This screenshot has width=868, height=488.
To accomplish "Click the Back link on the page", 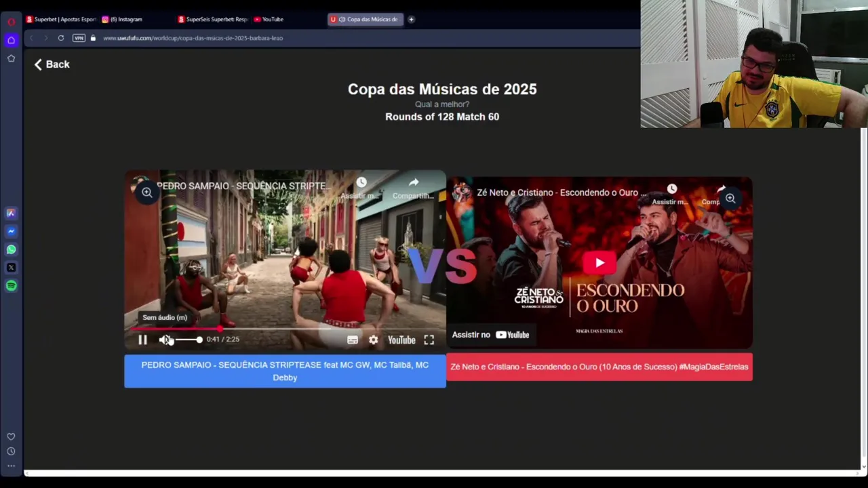I will (x=52, y=64).
